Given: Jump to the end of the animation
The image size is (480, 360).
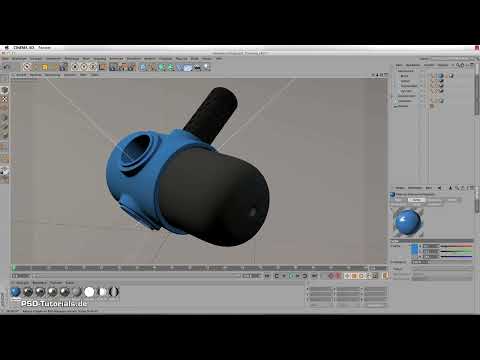Looking at the screenshot, I should [314, 276].
